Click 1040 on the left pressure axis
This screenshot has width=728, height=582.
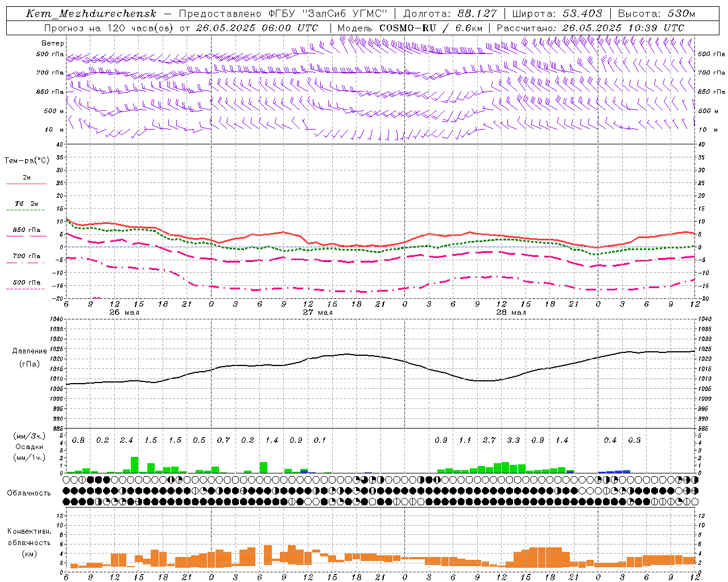pos(55,319)
